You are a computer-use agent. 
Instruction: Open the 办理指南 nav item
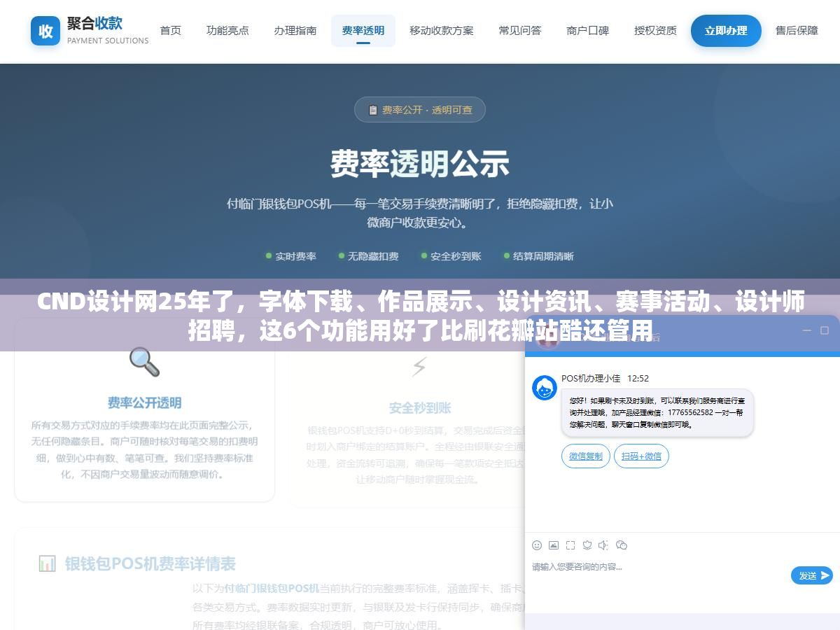(x=295, y=31)
